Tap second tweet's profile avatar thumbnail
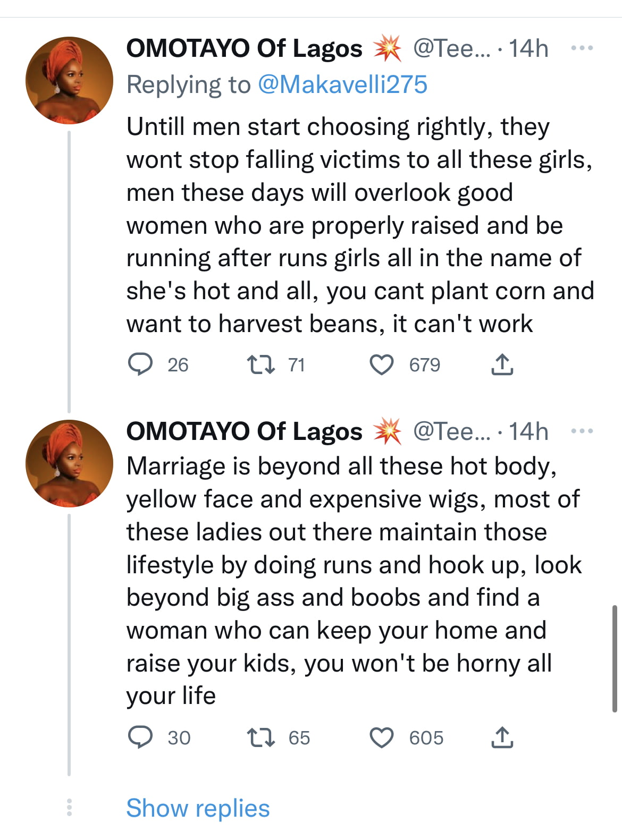Image resolution: width=622 pixels, height=840 pixels. pyautogui.click(x=70, y=463)
